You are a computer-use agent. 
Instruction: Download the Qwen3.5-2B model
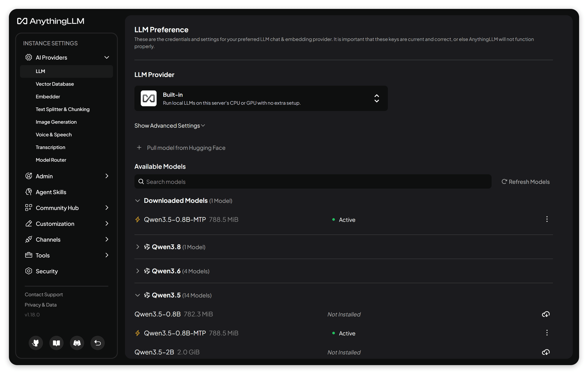click(x=546, y=352)
